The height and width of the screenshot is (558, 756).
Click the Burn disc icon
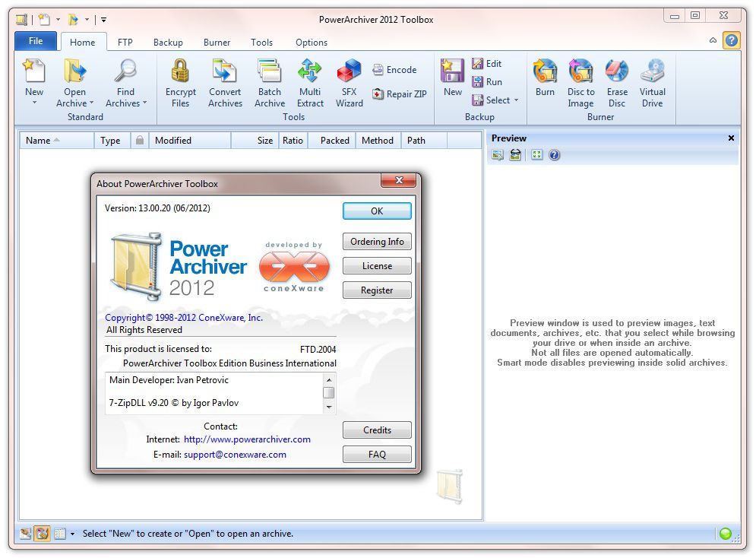tap(545, 73)
